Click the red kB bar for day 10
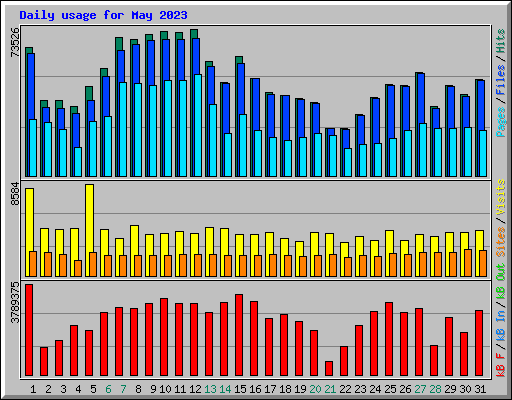This screenshot has height=400, width=512. point(164,337)
